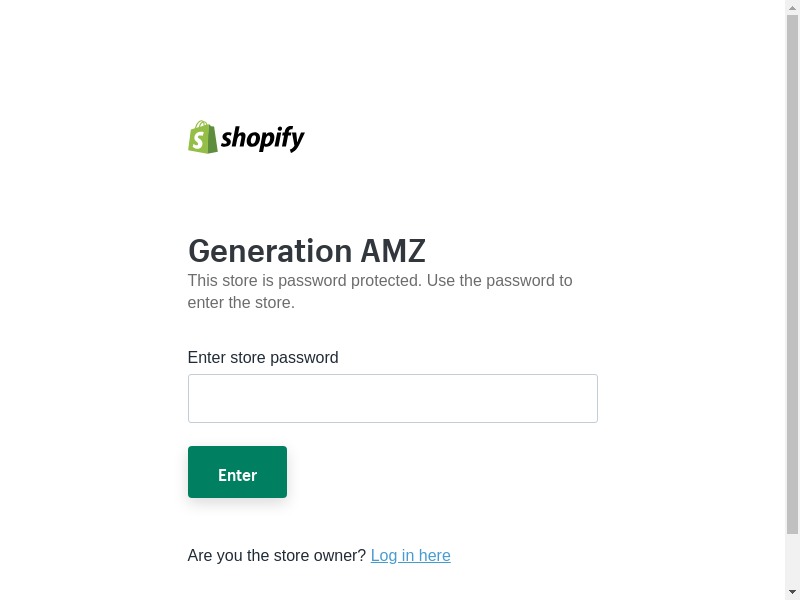Focus the store password input field
This screenshot has width=800, height=600.
click(392, 398)
